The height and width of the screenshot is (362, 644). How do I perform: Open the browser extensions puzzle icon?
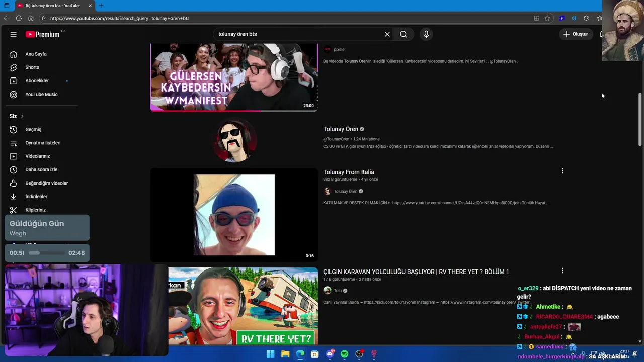(x=586, y=18)
